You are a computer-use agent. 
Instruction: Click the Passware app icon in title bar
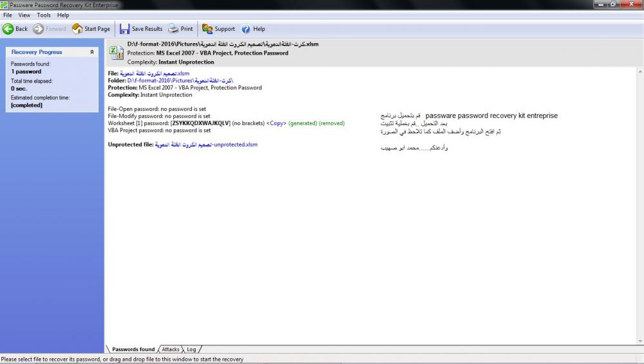[4, 5]
